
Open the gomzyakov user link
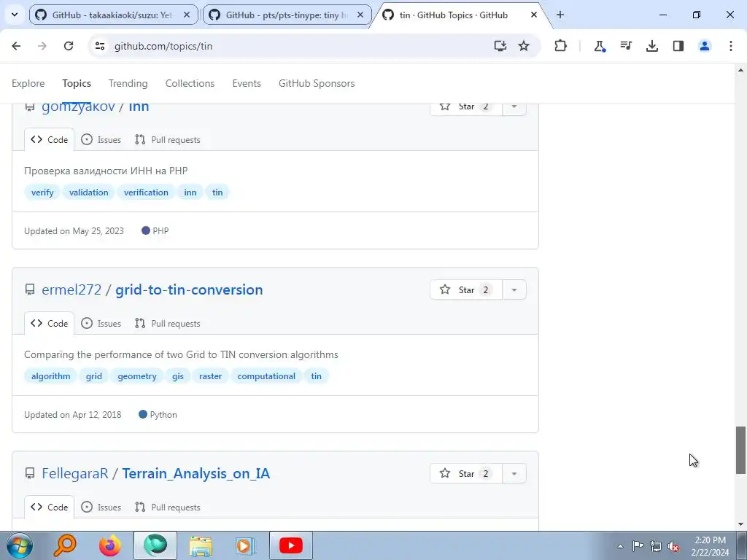79,107
